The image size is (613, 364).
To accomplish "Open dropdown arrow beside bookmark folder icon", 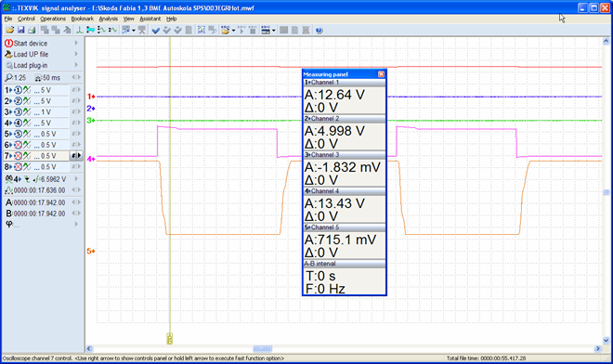I will coord(233,31).
